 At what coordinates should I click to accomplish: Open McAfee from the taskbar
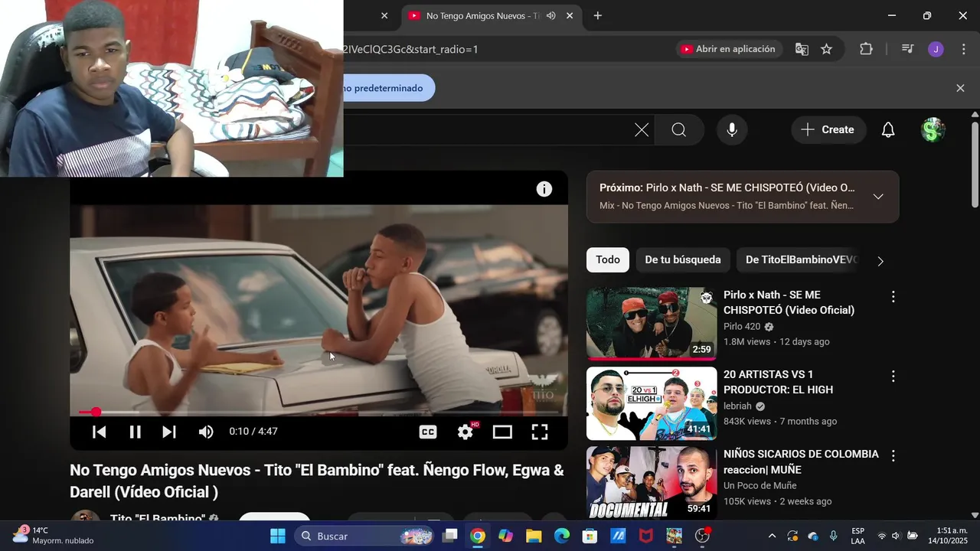[646, 536]
